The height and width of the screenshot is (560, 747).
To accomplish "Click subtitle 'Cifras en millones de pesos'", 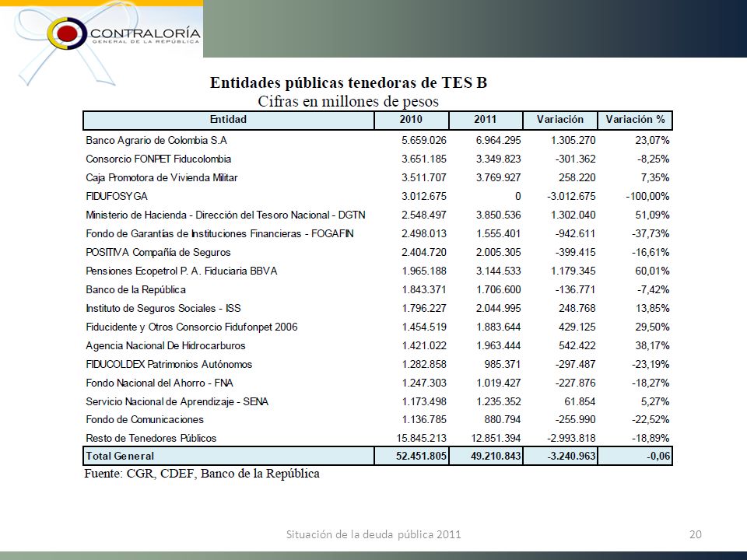I will tap(349, 101).
